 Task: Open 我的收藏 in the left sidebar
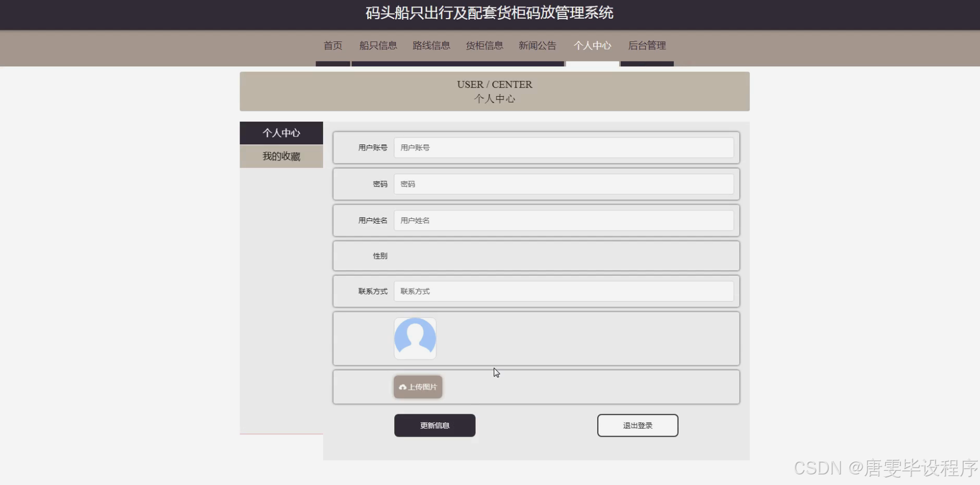pos(281,156)
